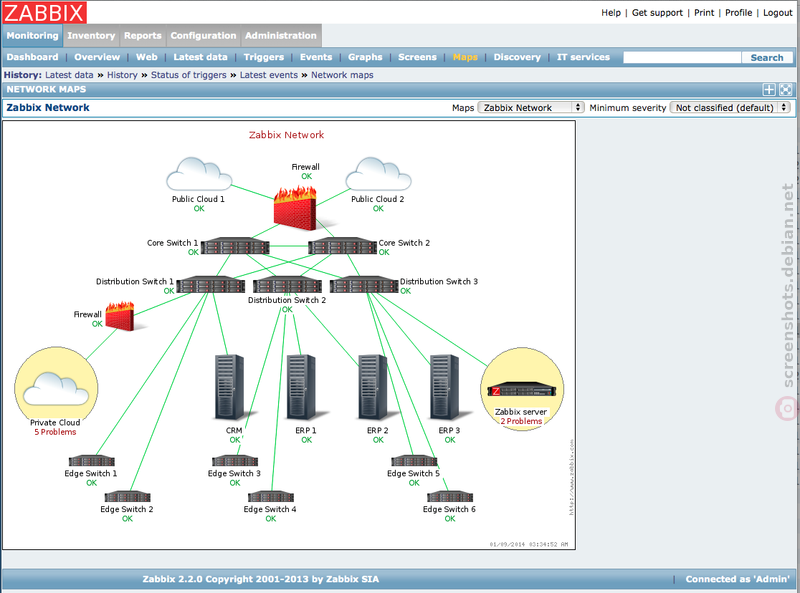Select the Distribution Switch 2 icon
Viewport: 800px width, 593px height.
(x=287, y=285)
